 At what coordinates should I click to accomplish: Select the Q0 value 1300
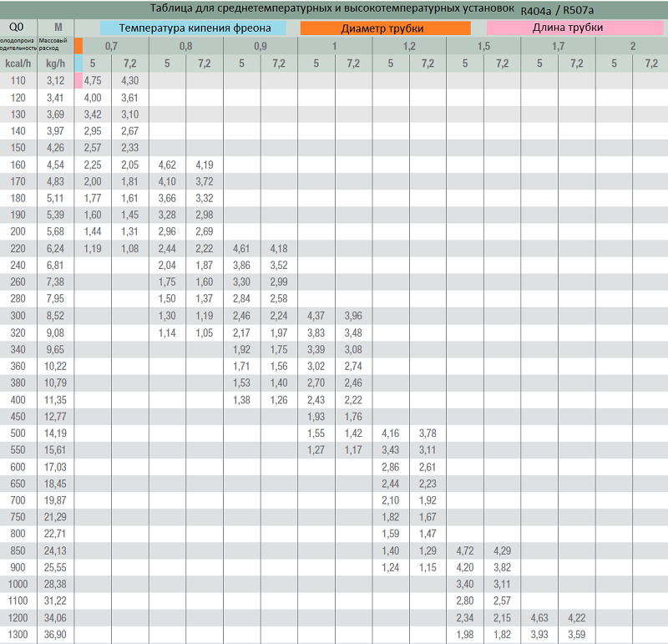[18, 634]
